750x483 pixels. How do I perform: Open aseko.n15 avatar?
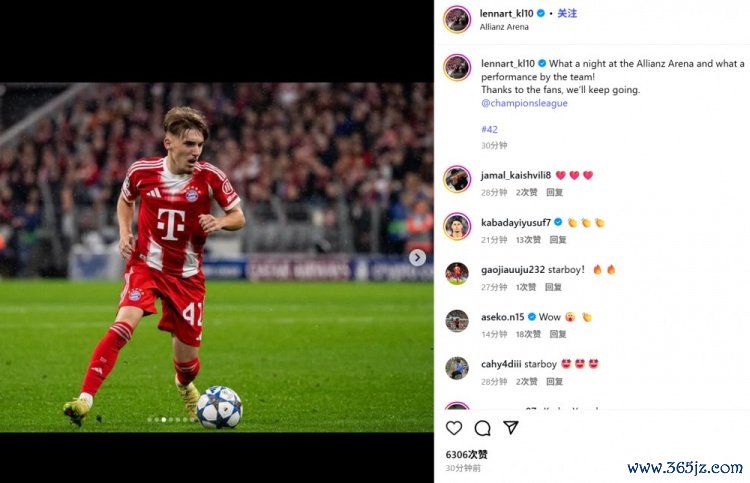[457, 320]
